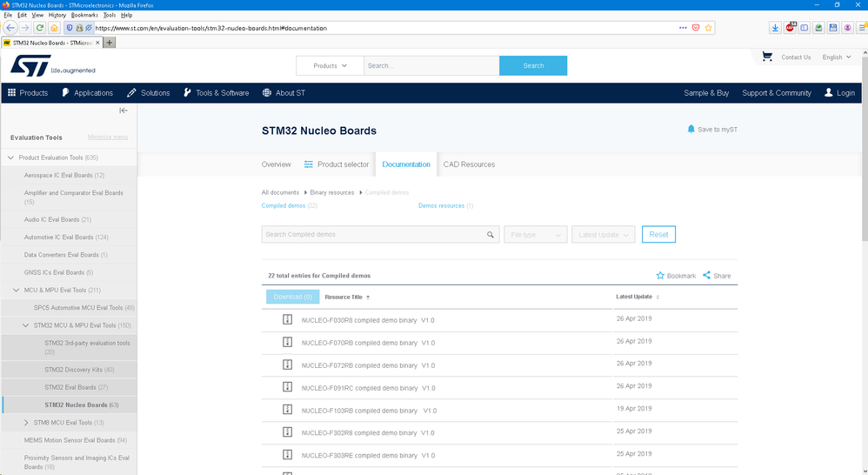Open a new browser tab
The image size is (868, 475).
pyautogui.click(x=110, y=43)
